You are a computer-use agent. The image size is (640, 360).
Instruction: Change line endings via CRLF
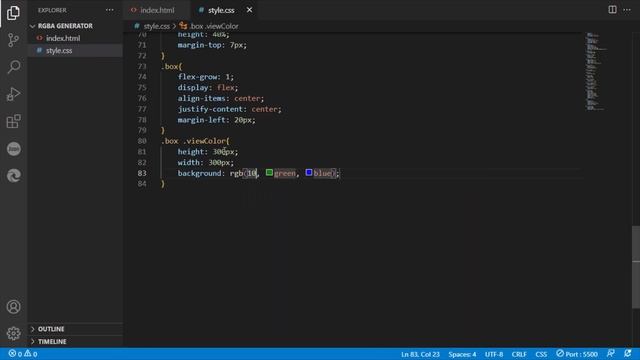(519, 354)
